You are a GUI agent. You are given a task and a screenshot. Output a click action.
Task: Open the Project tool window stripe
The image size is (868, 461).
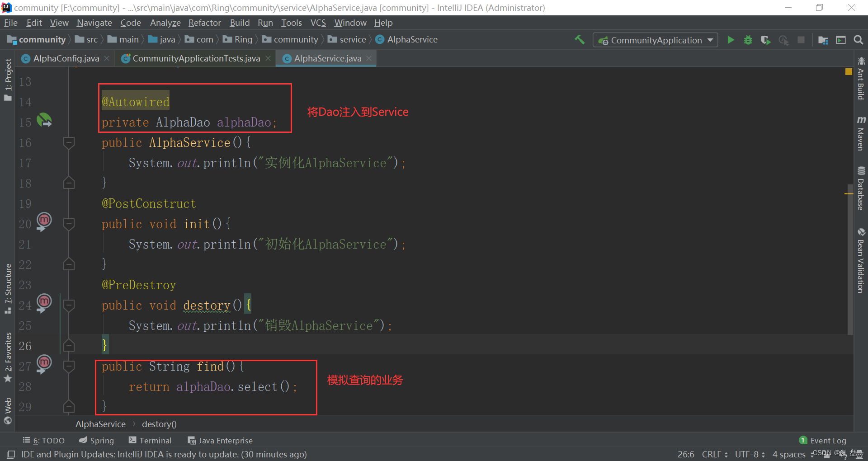8,80
